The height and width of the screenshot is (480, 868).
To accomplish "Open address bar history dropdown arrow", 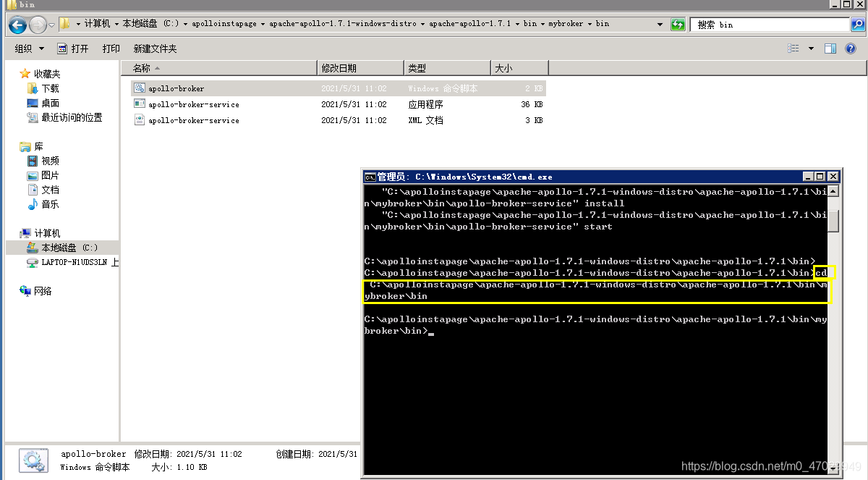I will [660, 24].
